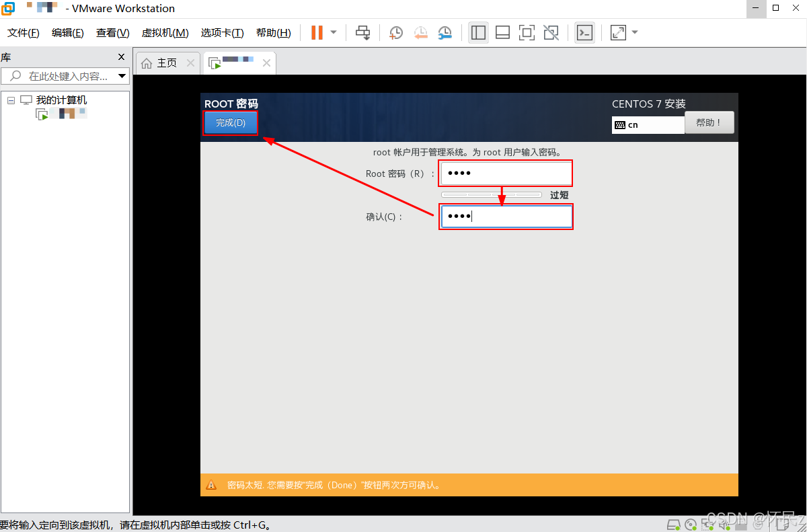This screenshot has width=807, height=532.
Task: Click the network adapter status icon
Action: click(706, 525)
